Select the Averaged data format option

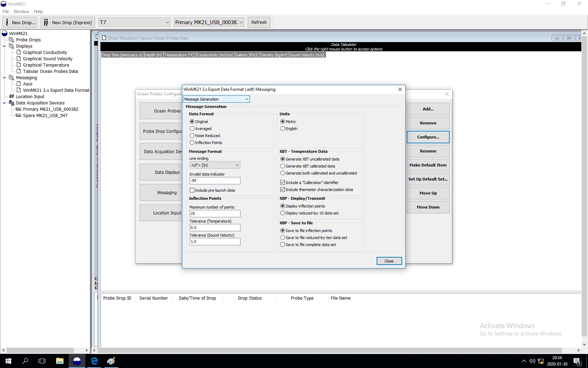pyautogui.click(x=192, y=129)
